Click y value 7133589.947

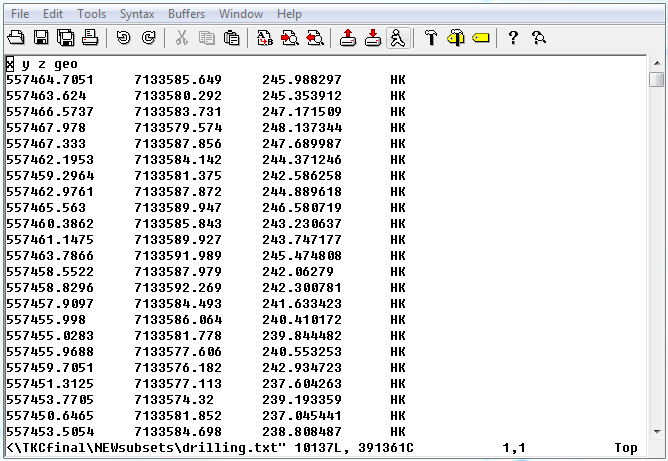[178, 207]
